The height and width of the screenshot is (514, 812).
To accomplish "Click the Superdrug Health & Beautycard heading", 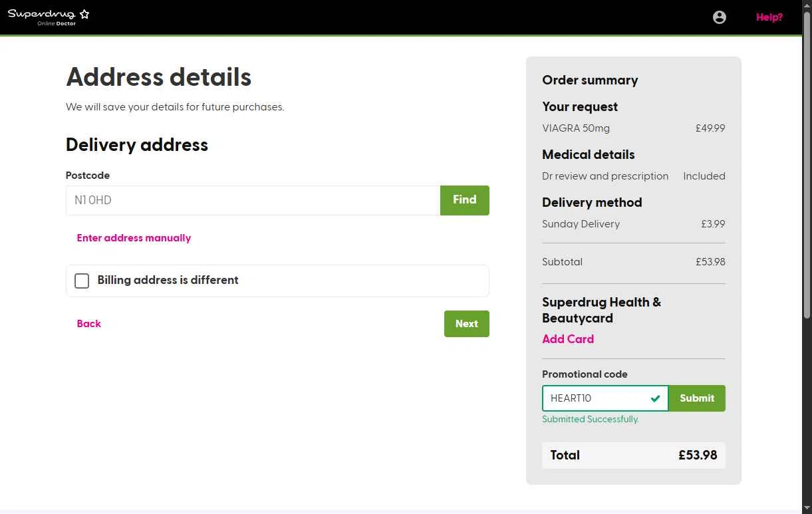I will click(x=602, y=311).
